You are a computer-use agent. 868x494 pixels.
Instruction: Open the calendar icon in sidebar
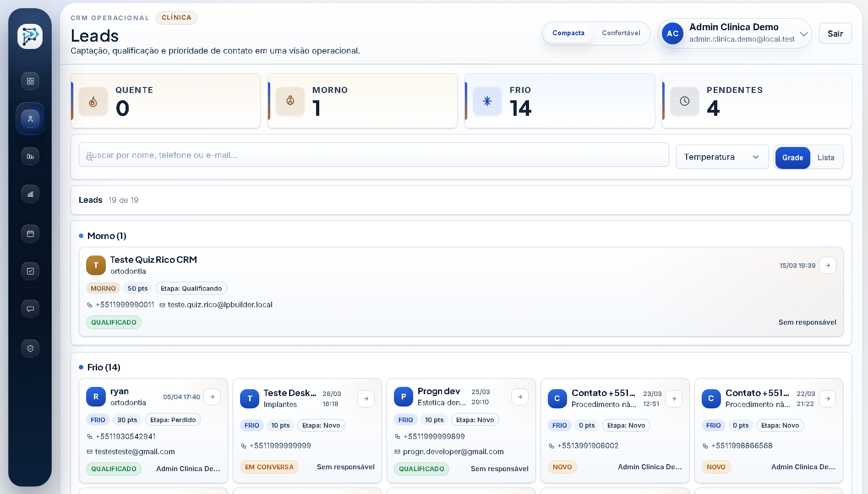(30, 234)
